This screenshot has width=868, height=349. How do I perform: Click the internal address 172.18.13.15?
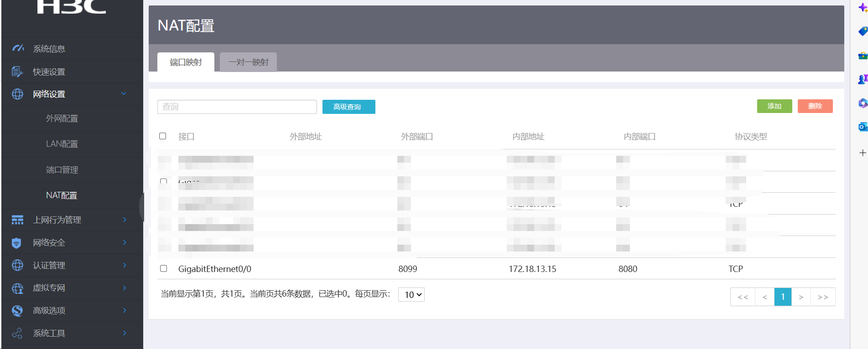pyautogui.click(x=532, y=269)
